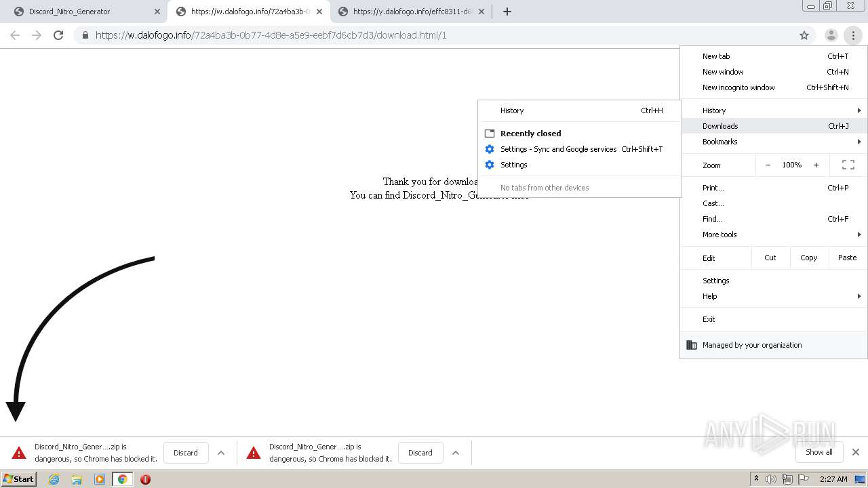This screenshot has width=868, height=488.
Task: Click the settings gear beside Sync and Google services
Action: coord(490,149)
